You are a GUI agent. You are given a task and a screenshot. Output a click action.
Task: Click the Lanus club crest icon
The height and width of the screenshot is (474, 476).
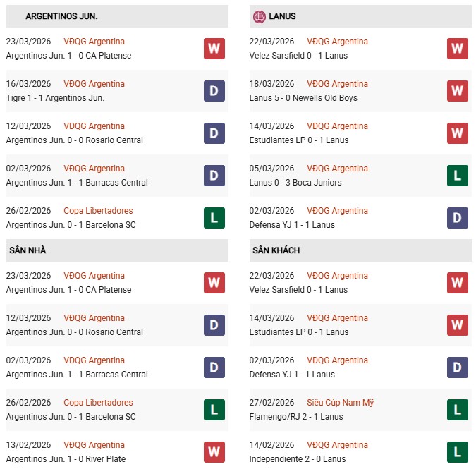(260, 16)
